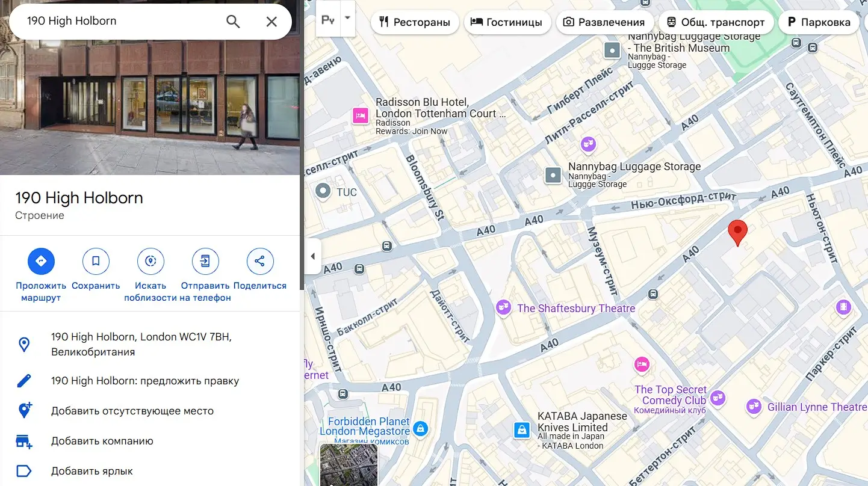Click The Shaftesbury Theatre marker
The height and width of the screenshot is (486, 868).
(503, 308)
